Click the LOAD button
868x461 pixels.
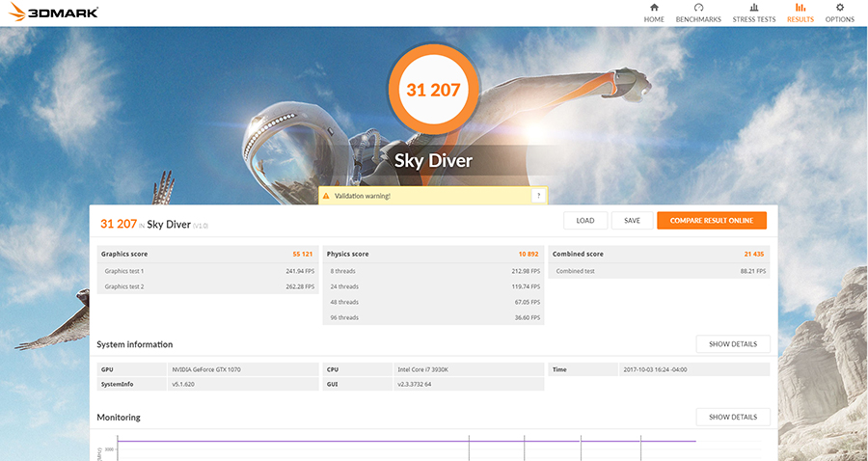pyautogui.click(x=585, y=221)
